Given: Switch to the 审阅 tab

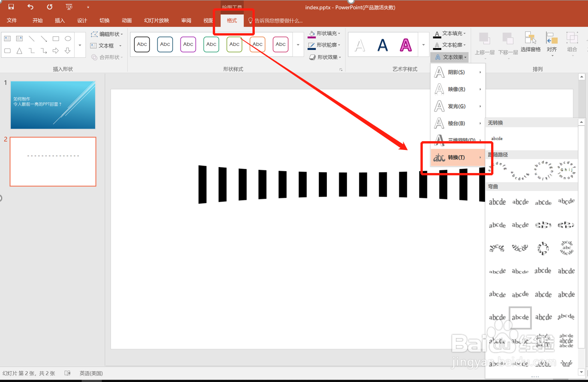Looking at the screenshot, I should pos(186,21).
